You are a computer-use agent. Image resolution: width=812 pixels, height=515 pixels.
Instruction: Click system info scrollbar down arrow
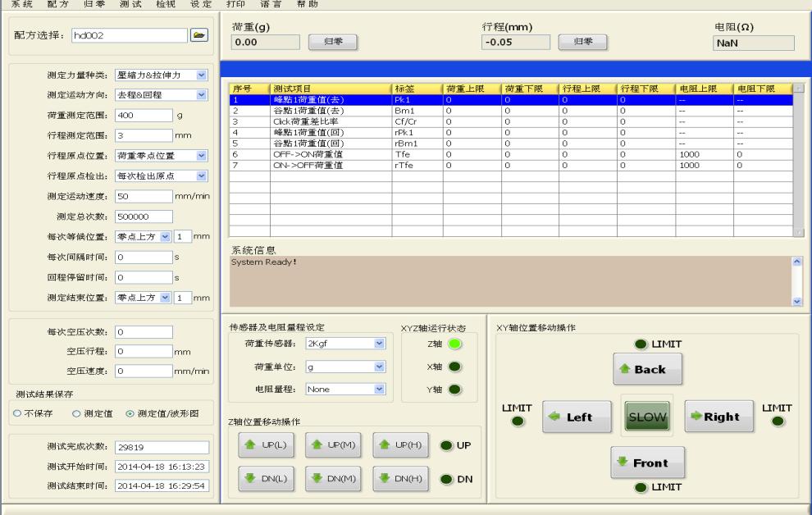click(797, 301)
